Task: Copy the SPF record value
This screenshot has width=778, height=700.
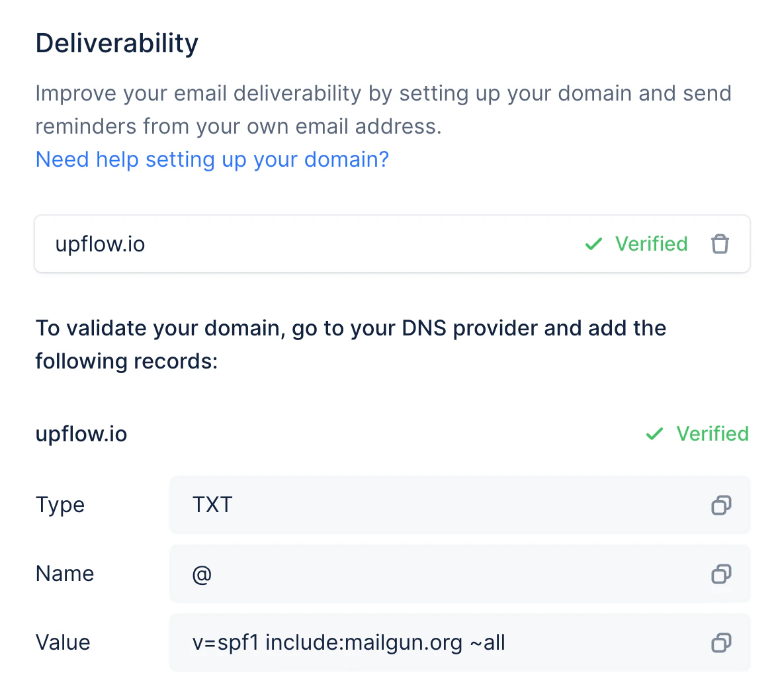Action: 721,642
